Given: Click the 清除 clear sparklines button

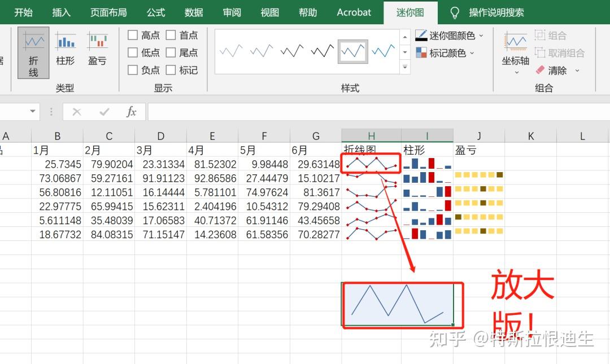Looking at the screenshot, I should [x=551, y=71].
